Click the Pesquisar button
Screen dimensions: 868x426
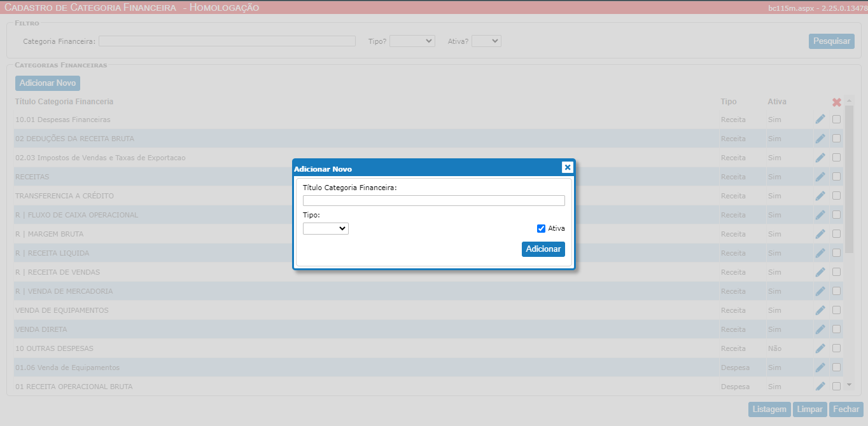[x=832, y=41]
